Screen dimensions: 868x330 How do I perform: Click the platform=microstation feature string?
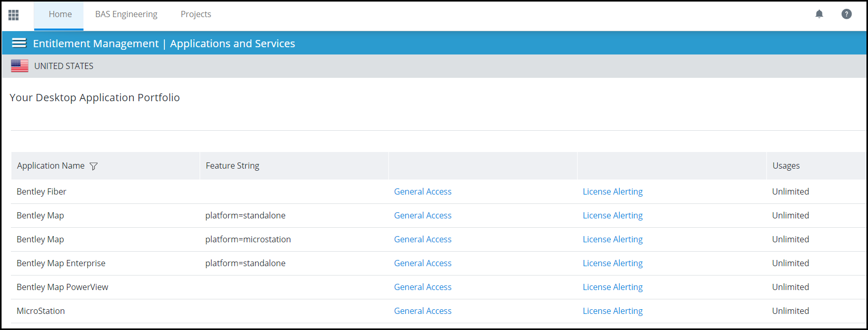coord(248,239)
